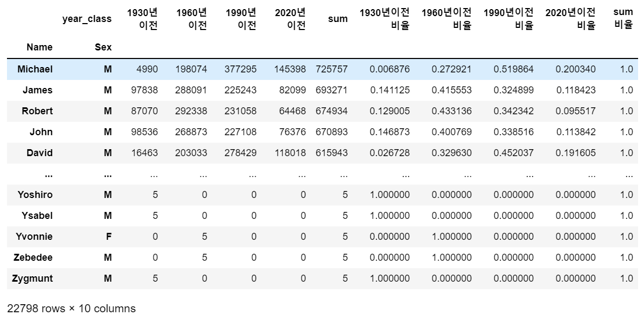Click the value 82099
This screenshot has width=644, height=316.
coord(292,90)
